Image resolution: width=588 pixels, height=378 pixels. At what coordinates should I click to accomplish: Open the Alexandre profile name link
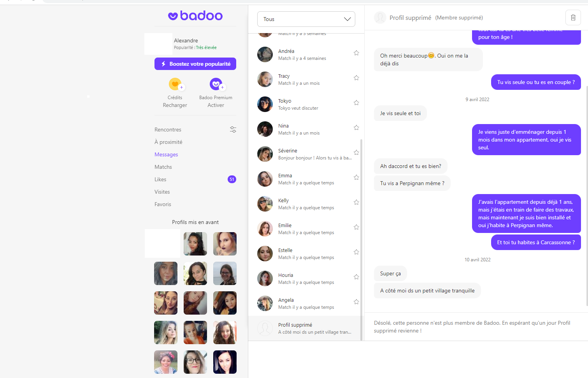(186, 40)
